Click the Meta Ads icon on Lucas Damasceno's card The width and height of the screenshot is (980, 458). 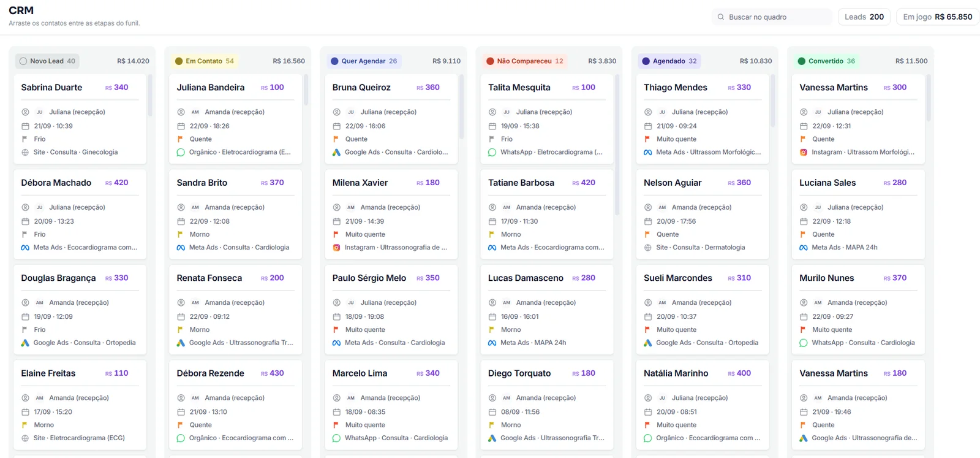coord(492,343)
